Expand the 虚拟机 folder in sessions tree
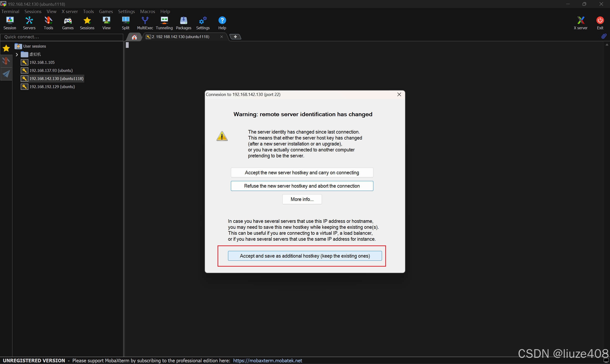 (x=17, y=55)
